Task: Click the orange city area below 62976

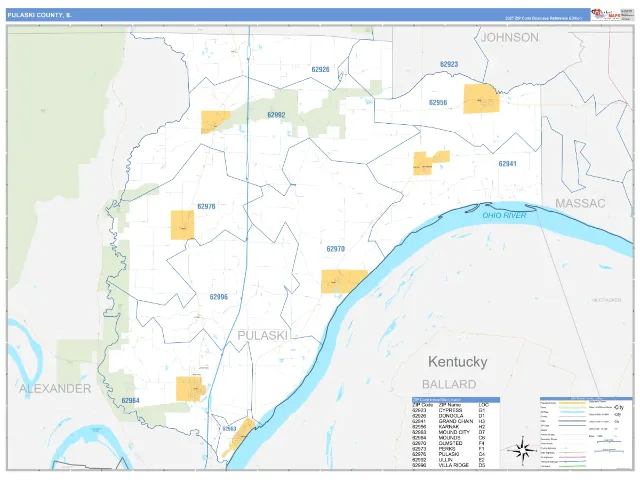Action: tap(182, 225)
